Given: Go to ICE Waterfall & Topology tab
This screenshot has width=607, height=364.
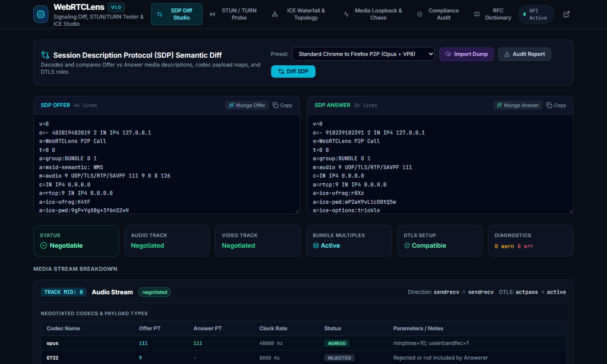Looking at the screenshot, I should 300,14.
